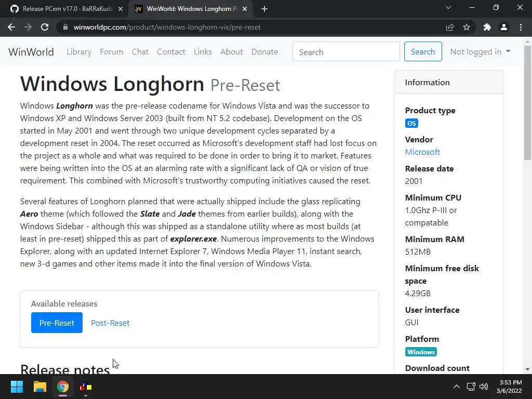This screenshot has width=532, height=399.
Task: Open the Chrome profile icon
Action: (x=504, y=27)
